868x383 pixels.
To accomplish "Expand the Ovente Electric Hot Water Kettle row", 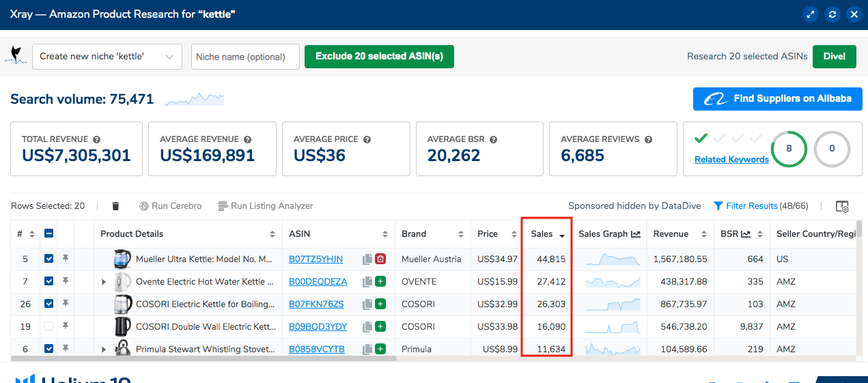I will [104, 282].
